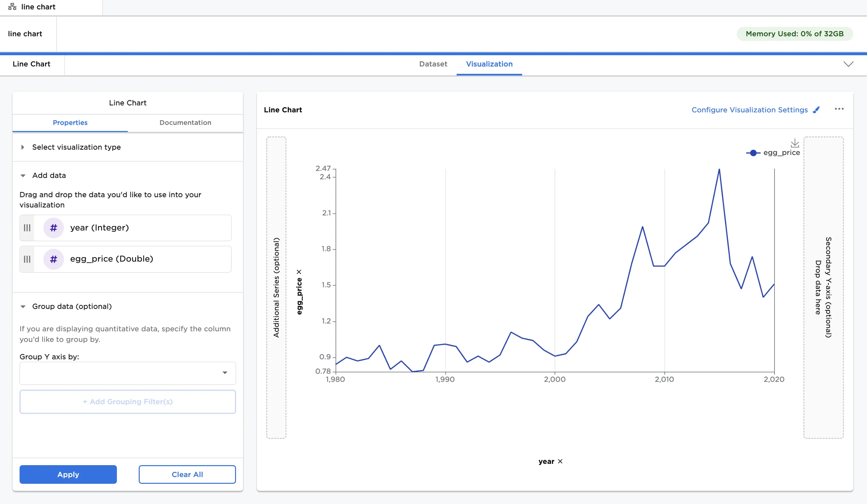Click the workflow icon next to line chart title
The width and height of the screenshot is (867, 504).
[x=12, y=6]
